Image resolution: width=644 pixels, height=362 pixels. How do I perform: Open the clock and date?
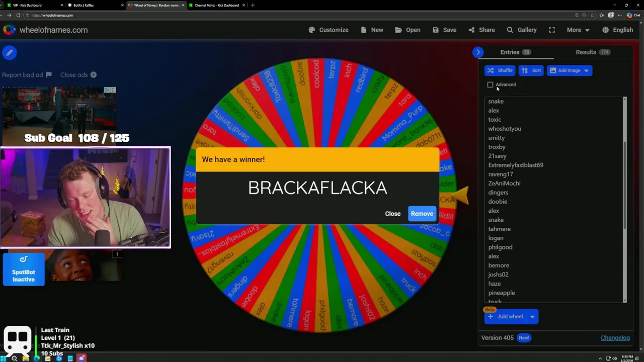tap(626, 358)
